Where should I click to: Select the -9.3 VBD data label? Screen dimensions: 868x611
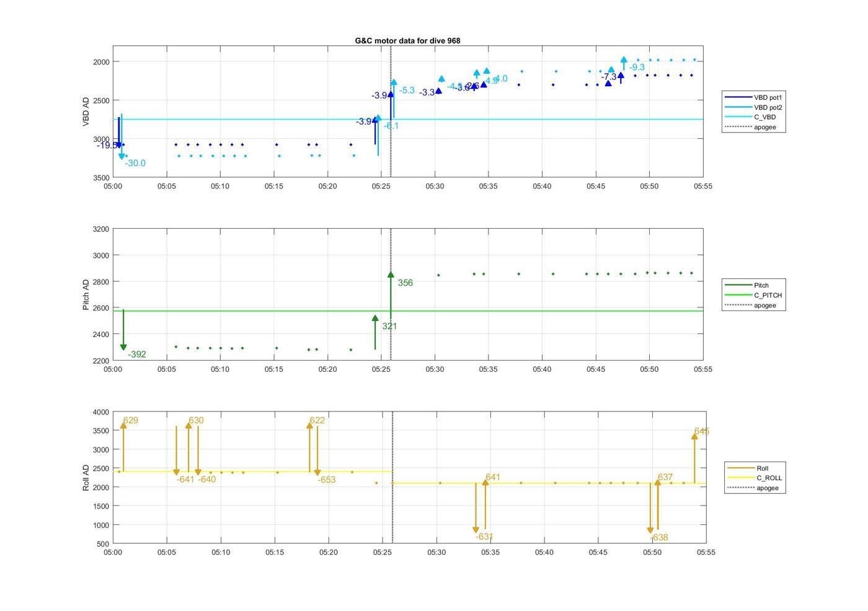coord(637,68)
